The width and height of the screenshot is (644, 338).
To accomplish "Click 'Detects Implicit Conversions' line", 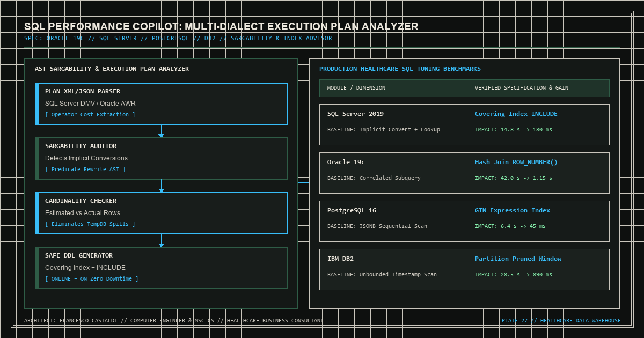I will point(86,158).
